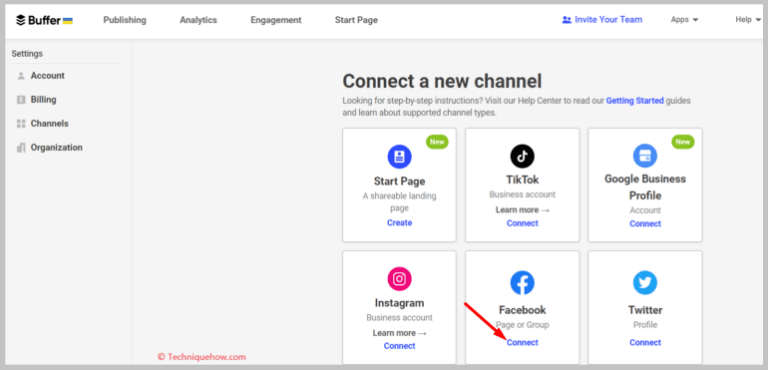
Task: Click 'Profile' text under Twitter
Action: [646, 325]
